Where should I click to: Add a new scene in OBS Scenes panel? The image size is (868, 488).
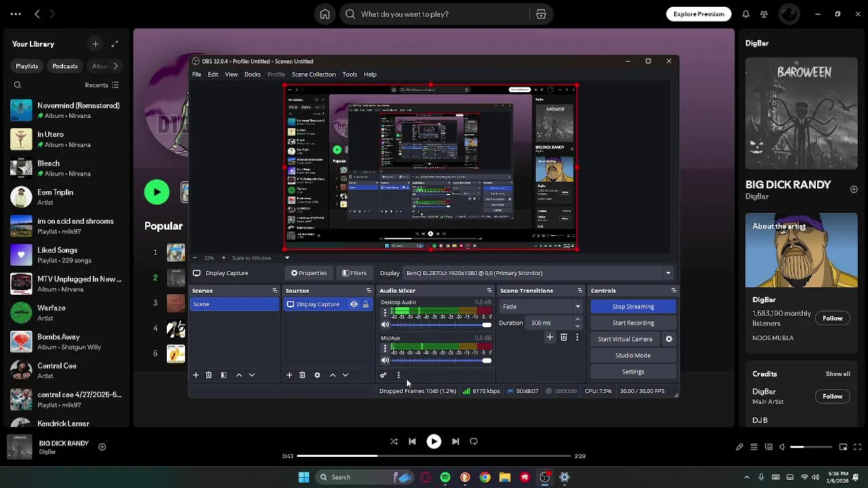(x=196, y=375)
